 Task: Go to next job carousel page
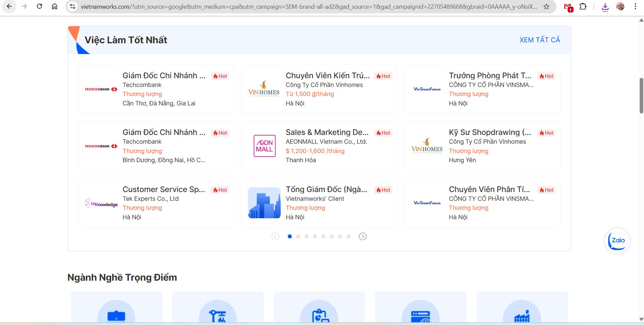tap(363, 236)
